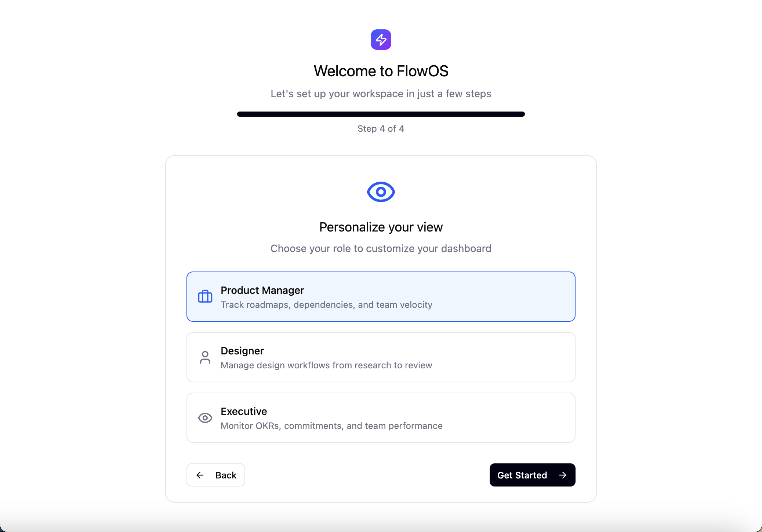762x532 pixels.
Task: Click the Back button
Action: tap(216, 475)
